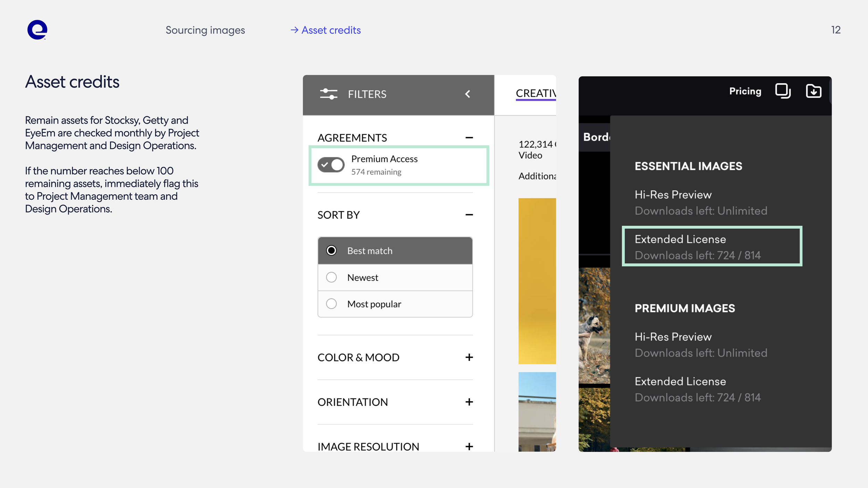The height and width of the screenshot is (488, 868).
Task: Expand the Orientation filter section
Action: pos(469,402)
